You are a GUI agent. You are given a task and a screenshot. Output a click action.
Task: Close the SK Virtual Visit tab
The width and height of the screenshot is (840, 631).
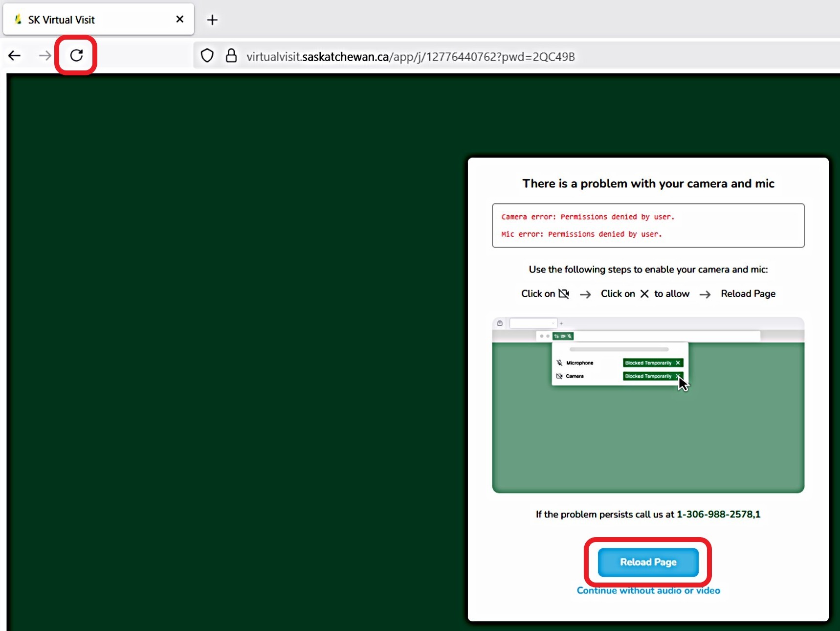[179, 19]
